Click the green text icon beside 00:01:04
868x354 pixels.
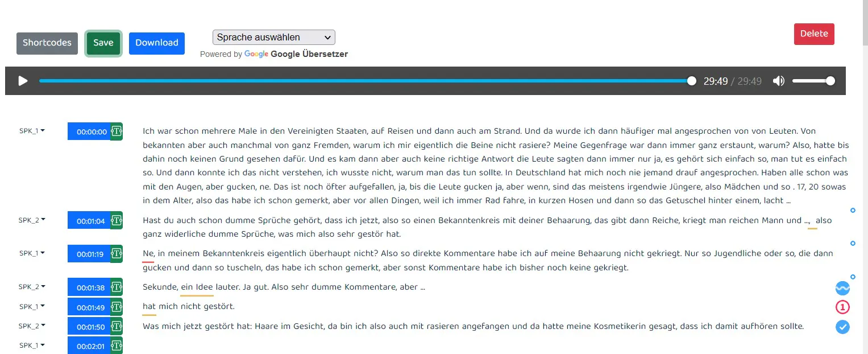[117, 220]
